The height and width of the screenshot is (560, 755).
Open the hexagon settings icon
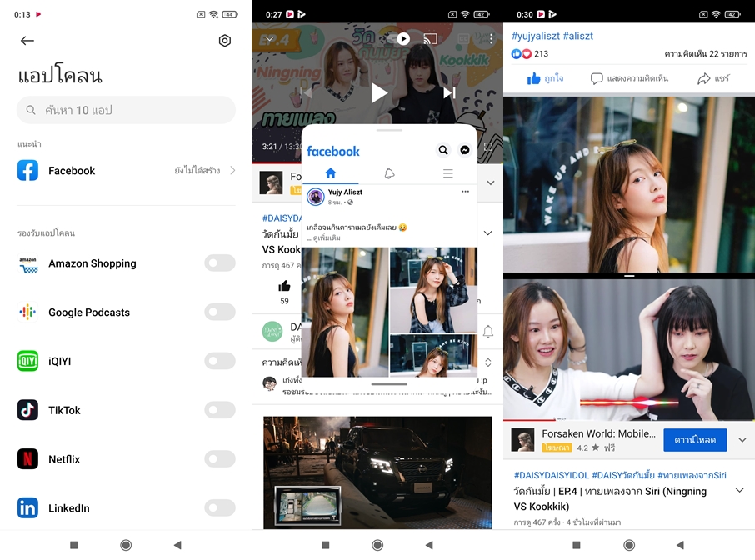[x=224, y=41]
